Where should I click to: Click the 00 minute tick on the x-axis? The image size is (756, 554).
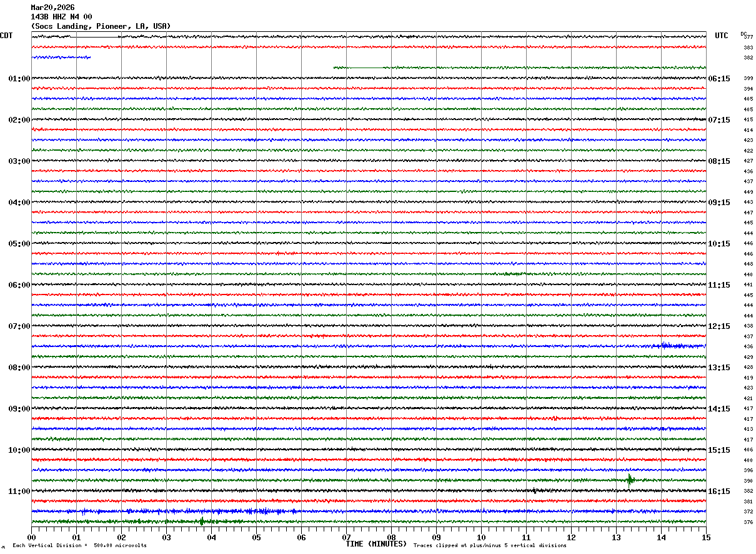point(31,538)
